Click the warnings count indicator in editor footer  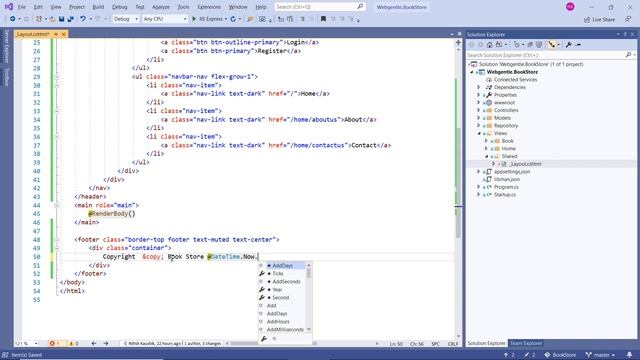pyautogui.click(x=74, y=344)
